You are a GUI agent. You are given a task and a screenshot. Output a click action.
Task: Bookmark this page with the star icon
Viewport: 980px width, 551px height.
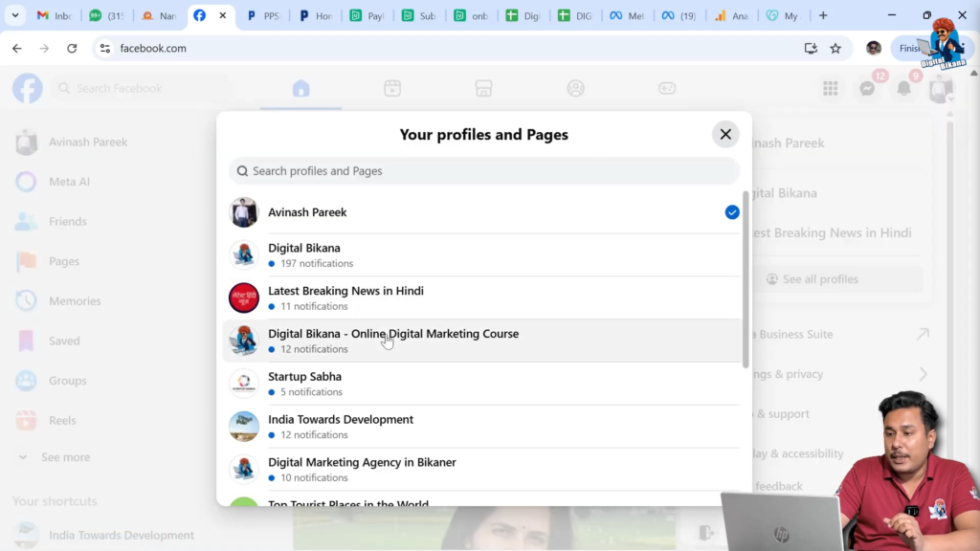835,48
